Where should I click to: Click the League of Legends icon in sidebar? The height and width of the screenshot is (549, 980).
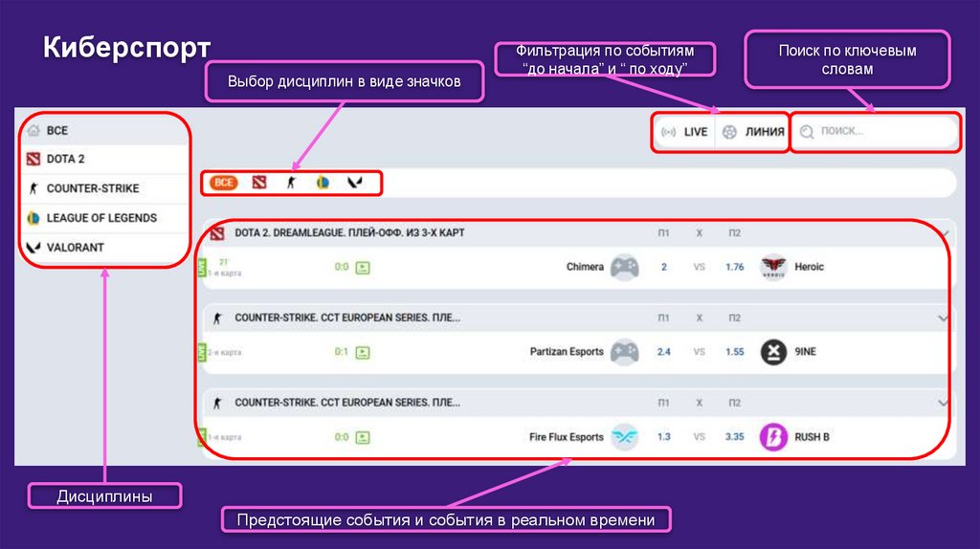pos(33,218)
